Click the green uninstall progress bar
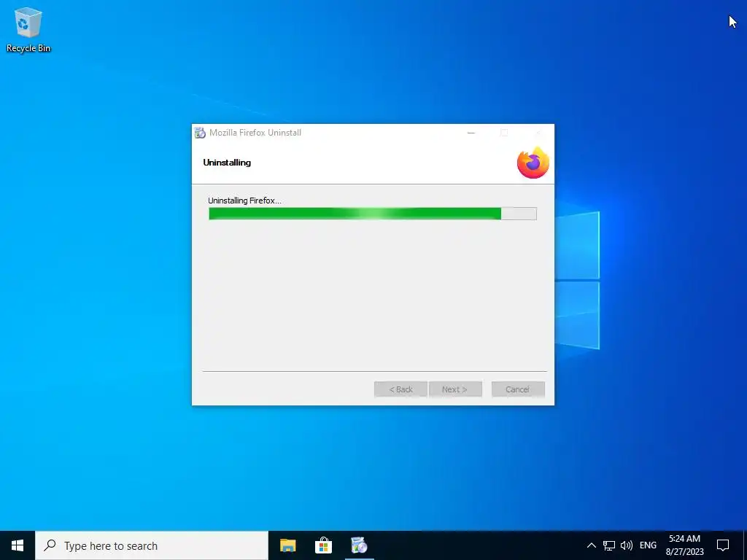Image resolution: width=747 pixels, height=560 pixels. coord(373,214)
